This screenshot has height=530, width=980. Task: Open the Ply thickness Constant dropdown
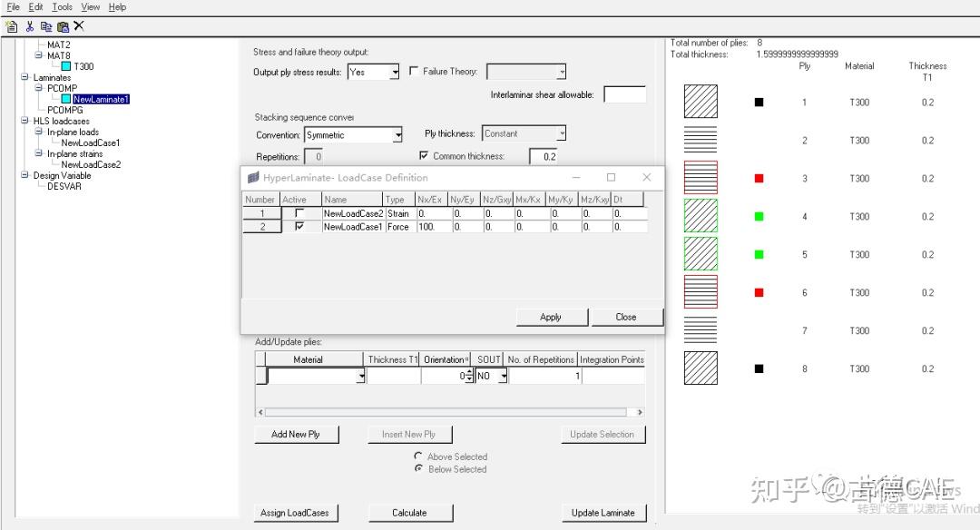(x=562, y=133)
